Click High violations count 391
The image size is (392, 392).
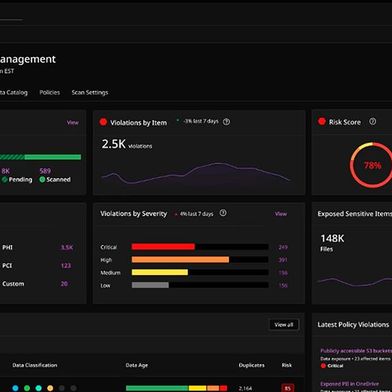click(283, 260)
